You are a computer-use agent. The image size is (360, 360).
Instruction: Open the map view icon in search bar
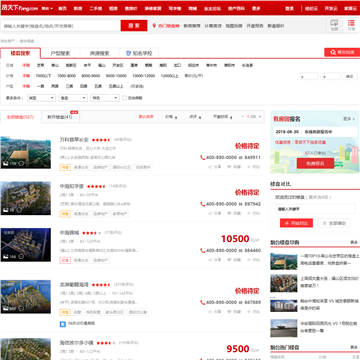click(334, 23)
